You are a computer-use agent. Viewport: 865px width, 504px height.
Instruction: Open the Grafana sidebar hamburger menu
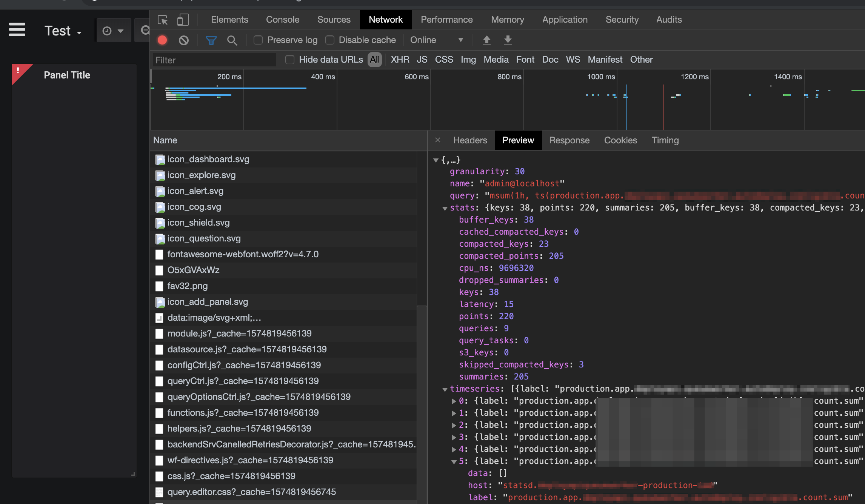point(17,30)
